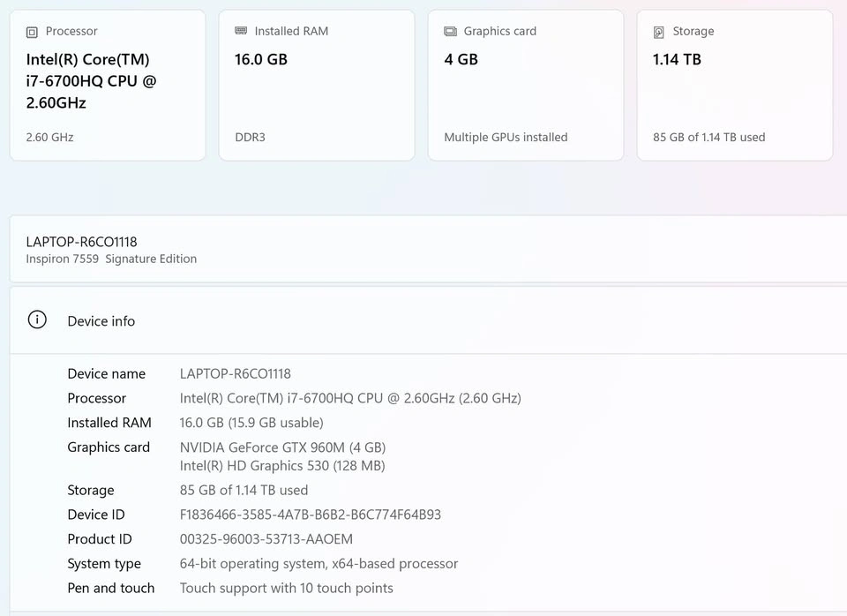The image size is (847, 616).
Task: Click the "Product ID" row label
Action: pyautogui.click(x=100, y=539)
